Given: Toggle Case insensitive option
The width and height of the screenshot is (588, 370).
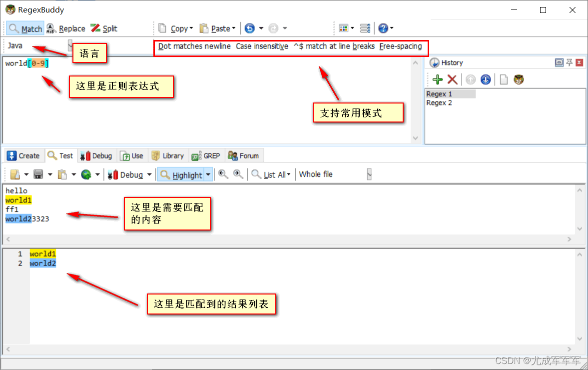Looking at the screenshot, I should [262, 46].
